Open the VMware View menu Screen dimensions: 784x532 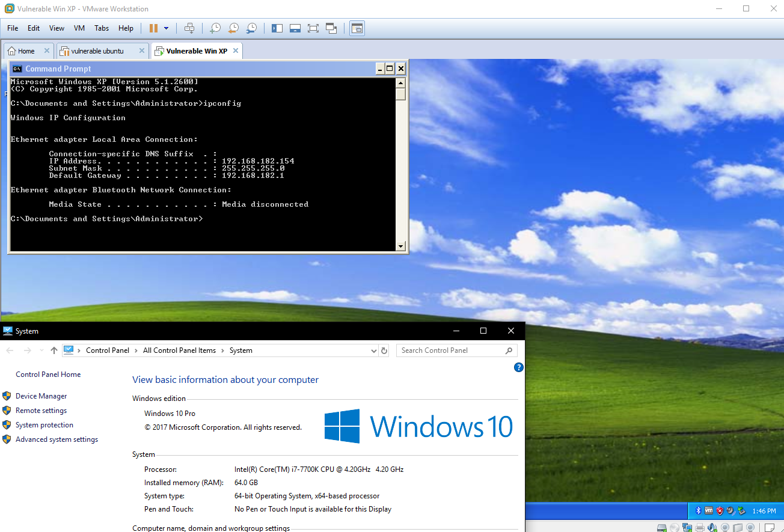click(57, 28)
